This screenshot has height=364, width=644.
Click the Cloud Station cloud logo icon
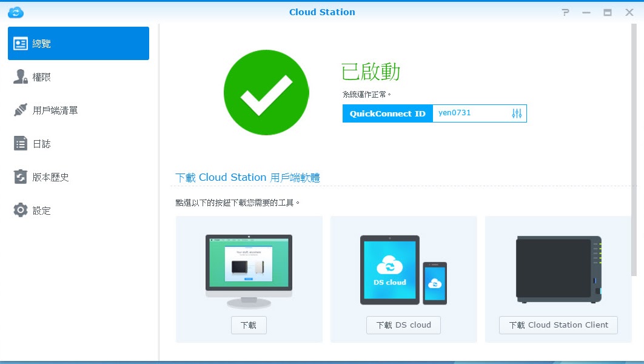[x=16, y=12]
